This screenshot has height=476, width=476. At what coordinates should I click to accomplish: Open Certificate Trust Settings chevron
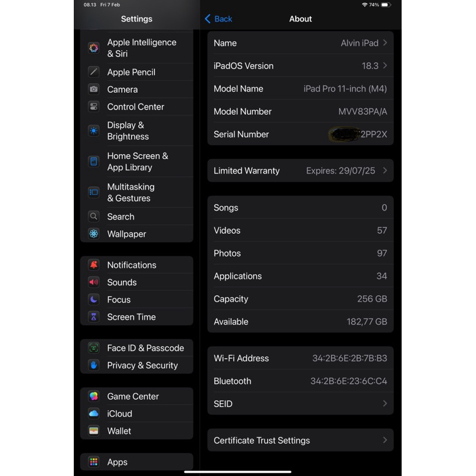[385, 440]
